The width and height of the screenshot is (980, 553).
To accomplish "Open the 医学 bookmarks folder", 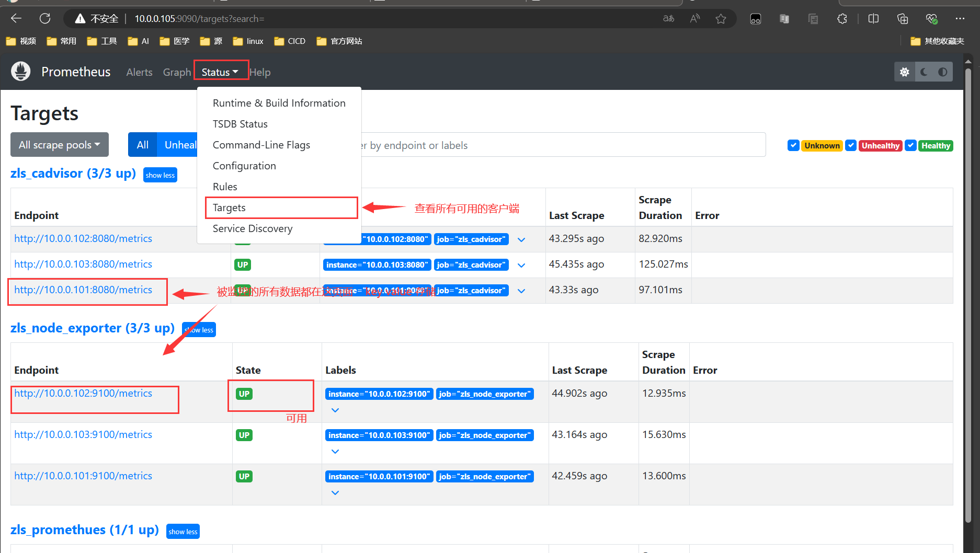I will [x=175, y=41].
